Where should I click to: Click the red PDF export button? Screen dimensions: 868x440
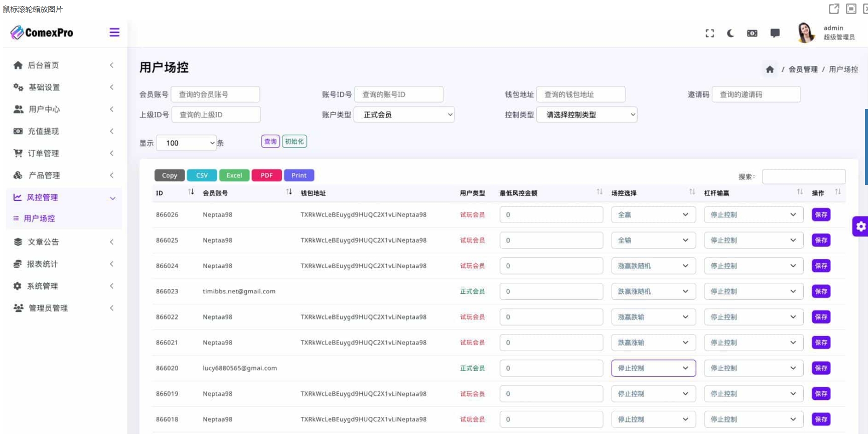pyautogui.click(x=266, y=175)
